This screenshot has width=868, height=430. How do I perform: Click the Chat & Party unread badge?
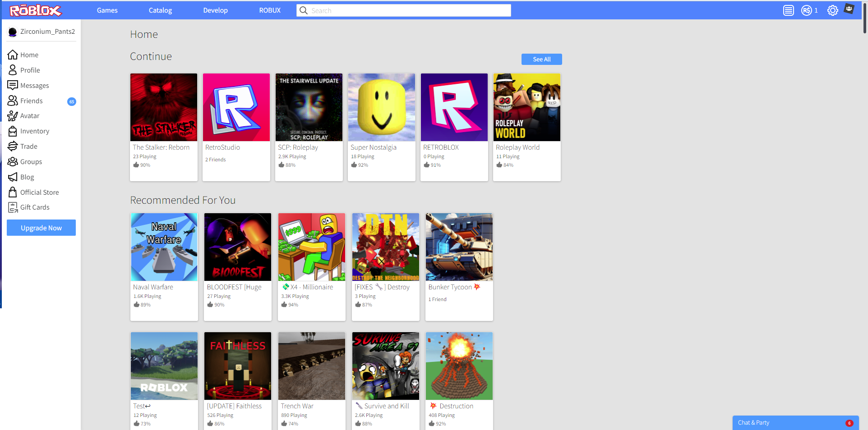[850, 423]
